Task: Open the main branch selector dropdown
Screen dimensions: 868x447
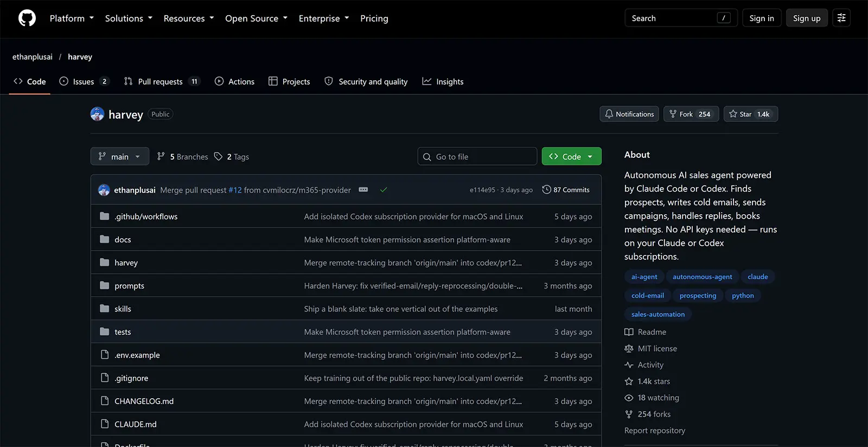Action: coord(120,156)
